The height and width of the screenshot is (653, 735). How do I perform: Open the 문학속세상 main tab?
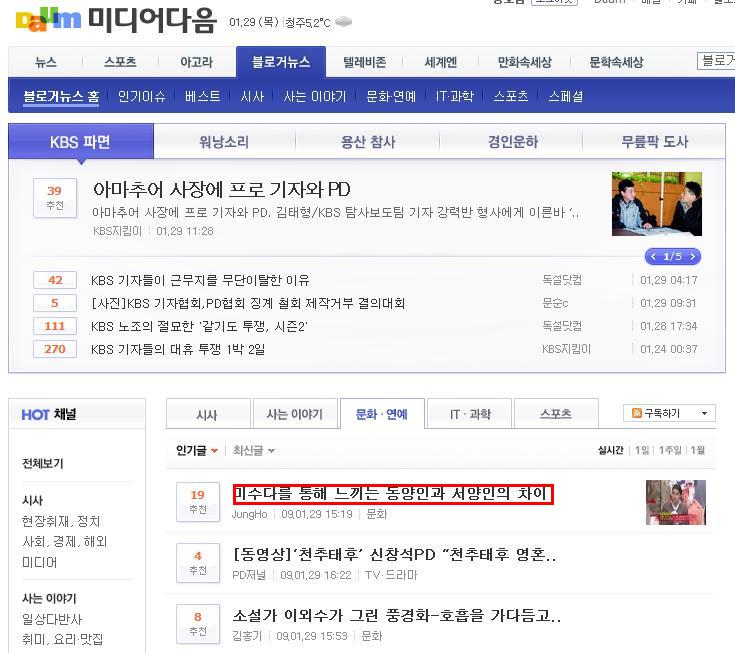point(616,62)
